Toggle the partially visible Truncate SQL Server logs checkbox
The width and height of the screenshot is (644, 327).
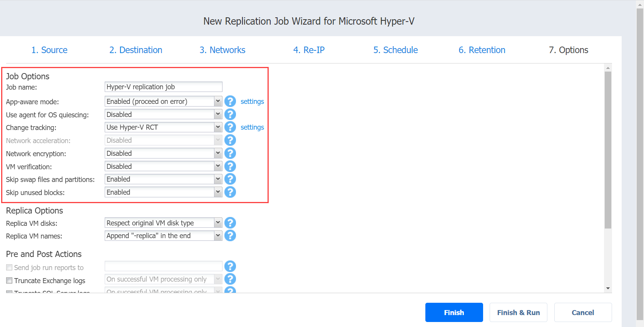[9, 292]
